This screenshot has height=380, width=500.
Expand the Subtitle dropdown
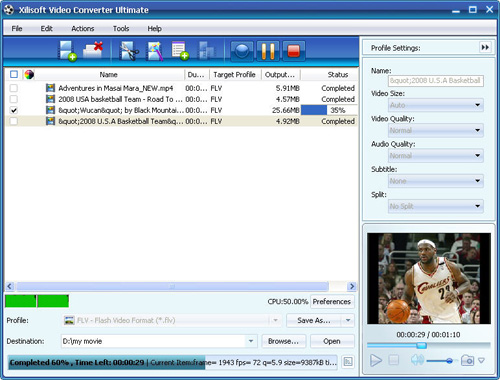point(477,181)
